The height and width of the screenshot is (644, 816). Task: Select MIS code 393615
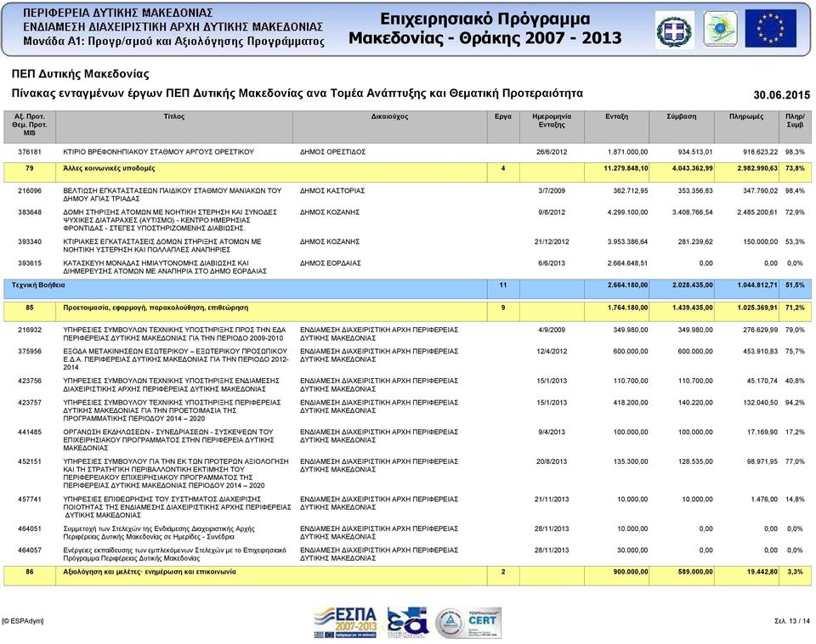30,263
